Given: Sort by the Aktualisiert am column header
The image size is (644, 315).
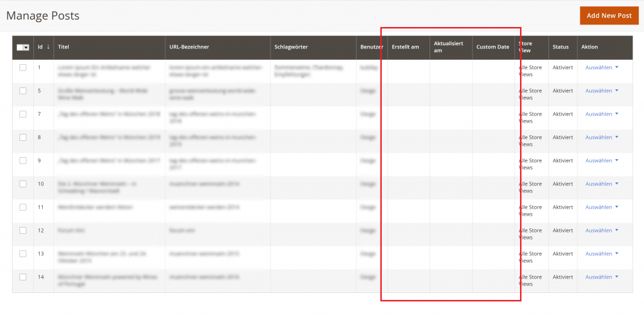Looking at the screenshot, I should (451, 47).
